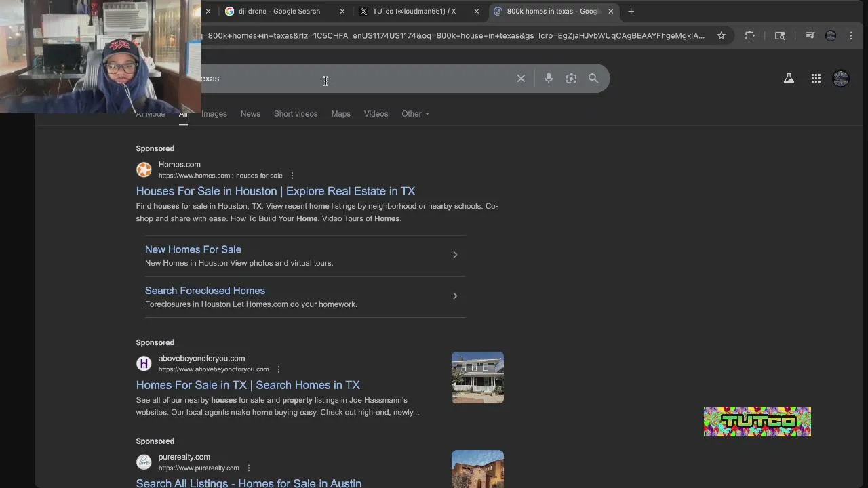This screenshot has width=868, height=488.
Task: Open Houses For Sale in Houston link
Action: pos(275,191)
